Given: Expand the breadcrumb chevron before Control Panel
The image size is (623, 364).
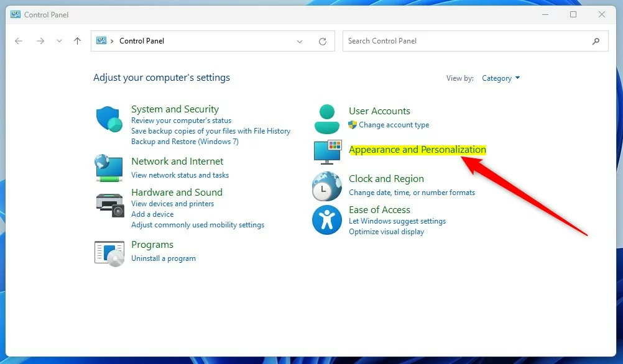Looking at the screenshot, I should (112, 41).
